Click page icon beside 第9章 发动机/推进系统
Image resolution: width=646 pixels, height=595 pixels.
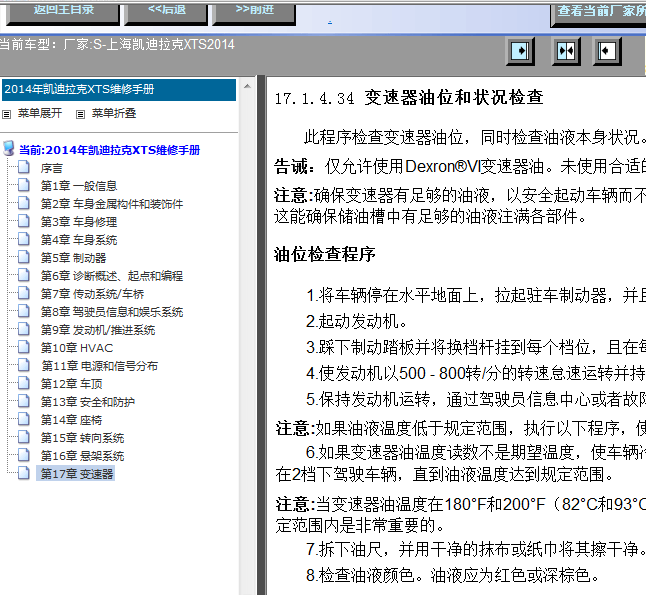pos(24,329)
